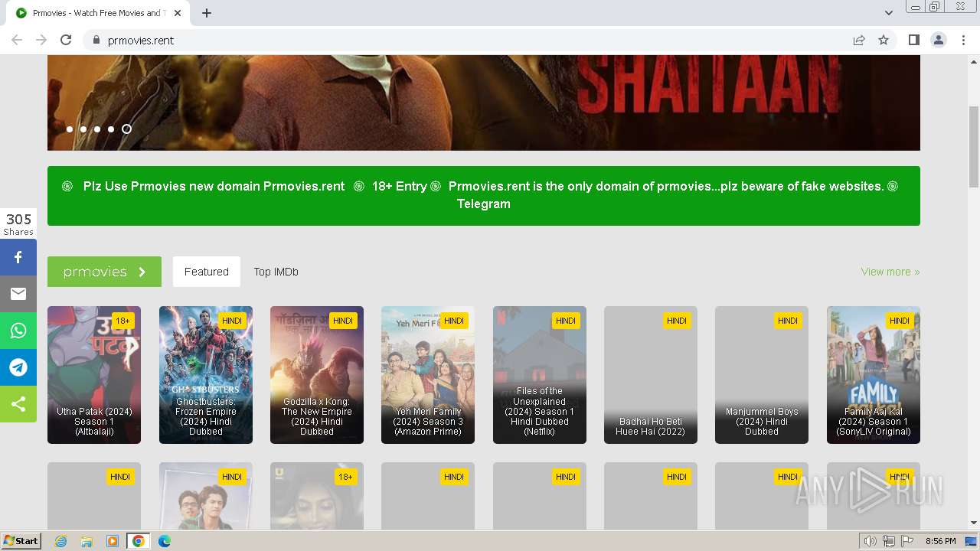Screen dimensions: 980x551
Task: Open the 18+ Entry link
Action: (x=400, y=186)
